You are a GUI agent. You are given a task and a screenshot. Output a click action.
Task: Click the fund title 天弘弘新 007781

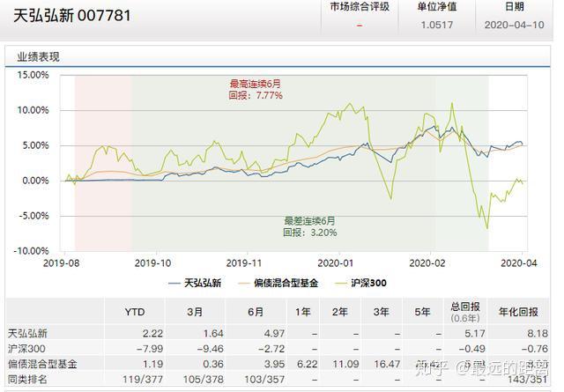(72, 16)
